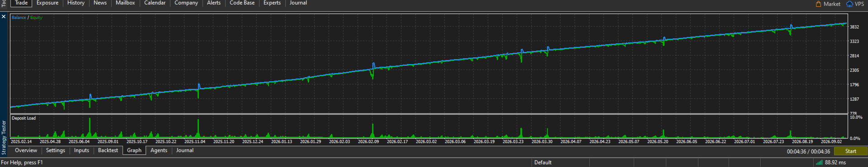Select the Experts tab

pos(272,3)
